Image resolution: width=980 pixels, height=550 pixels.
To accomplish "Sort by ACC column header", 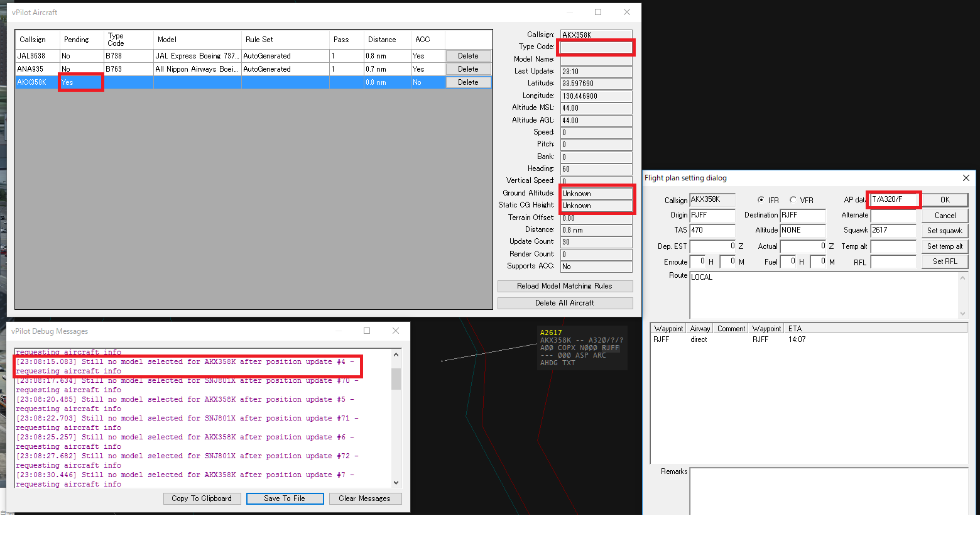I will (428, 40).
